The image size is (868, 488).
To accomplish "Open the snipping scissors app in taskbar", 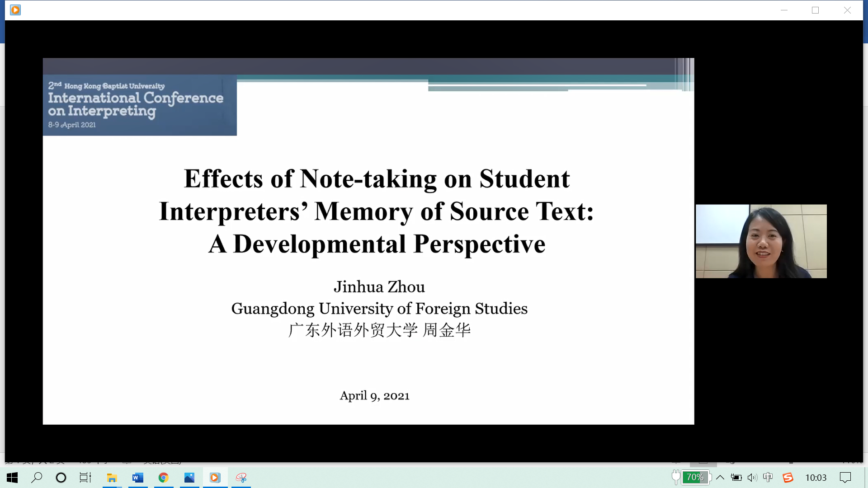I will (x=241, y=478).
